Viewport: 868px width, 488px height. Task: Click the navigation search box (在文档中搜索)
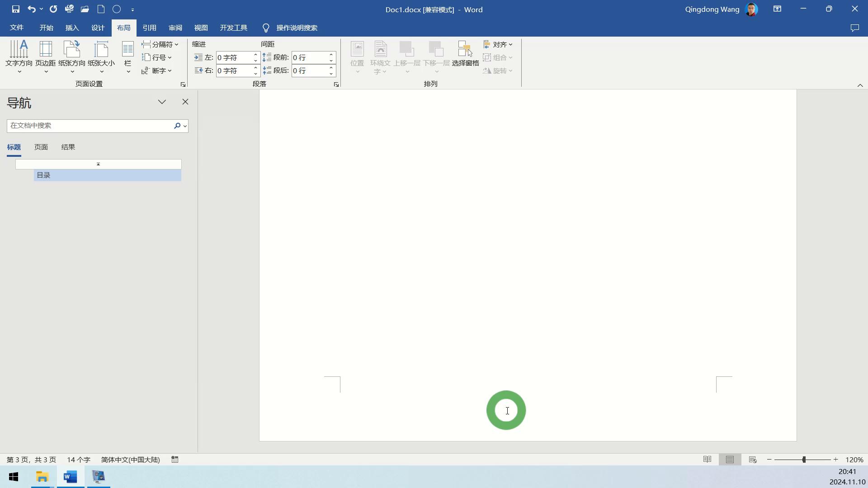(90, 126)
